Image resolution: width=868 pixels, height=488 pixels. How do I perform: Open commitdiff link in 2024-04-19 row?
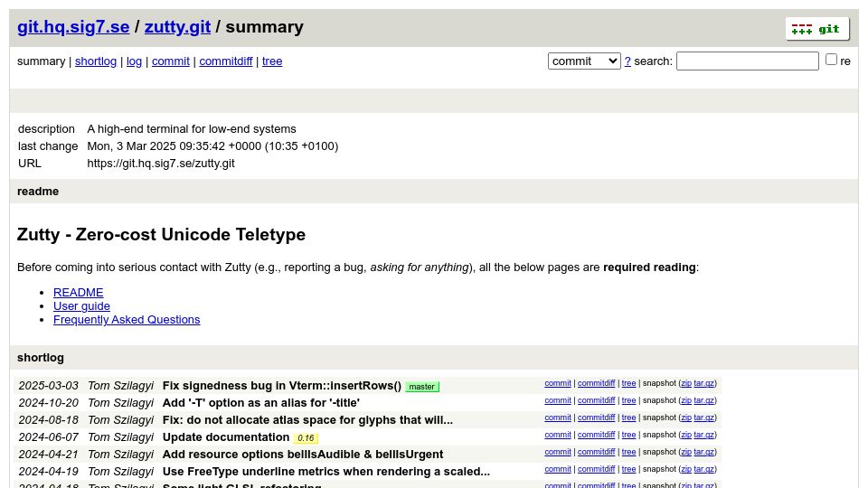(596, 469)
